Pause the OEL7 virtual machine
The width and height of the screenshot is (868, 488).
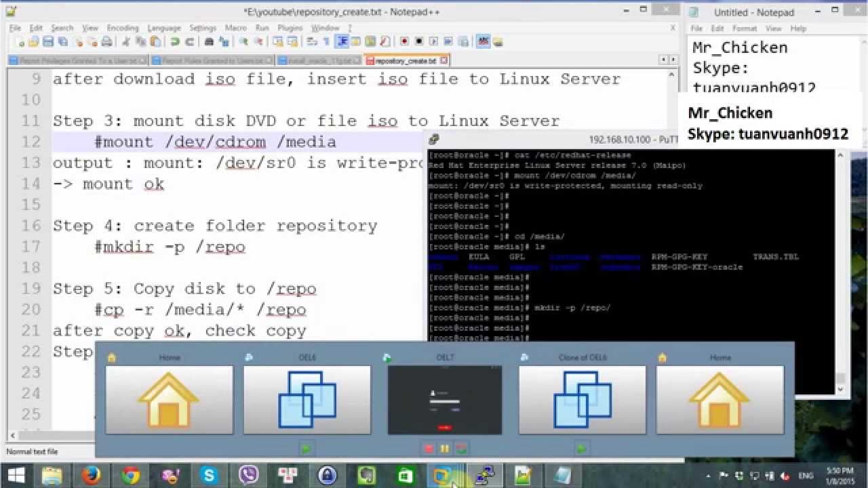[445, 448]
